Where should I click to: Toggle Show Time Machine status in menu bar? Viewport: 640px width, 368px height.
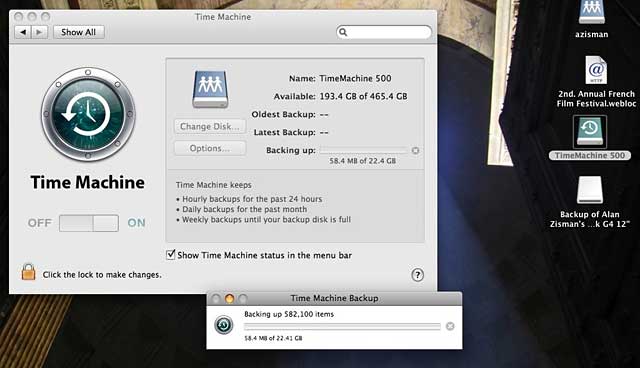(x=171, y=255)
